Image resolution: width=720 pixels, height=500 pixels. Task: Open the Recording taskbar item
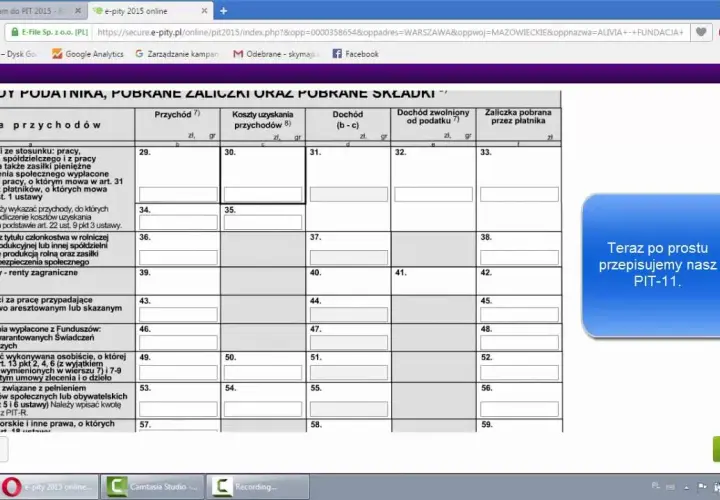click(x=258, y=487)
